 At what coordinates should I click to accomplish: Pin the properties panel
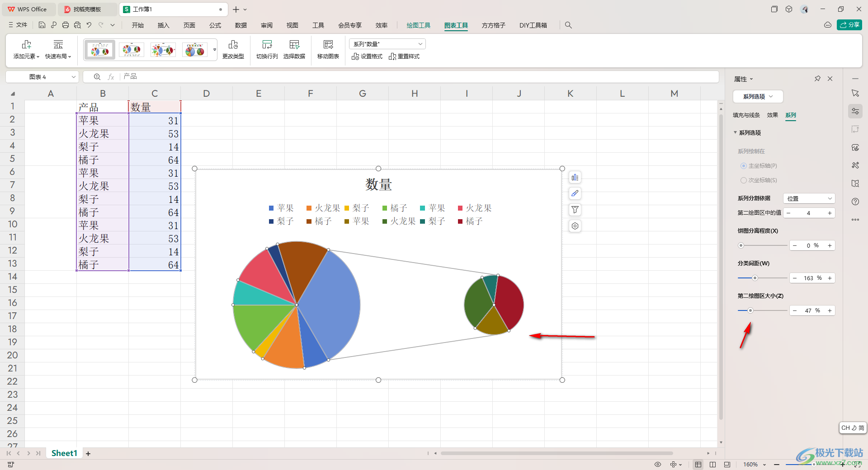tap(817, 79)
